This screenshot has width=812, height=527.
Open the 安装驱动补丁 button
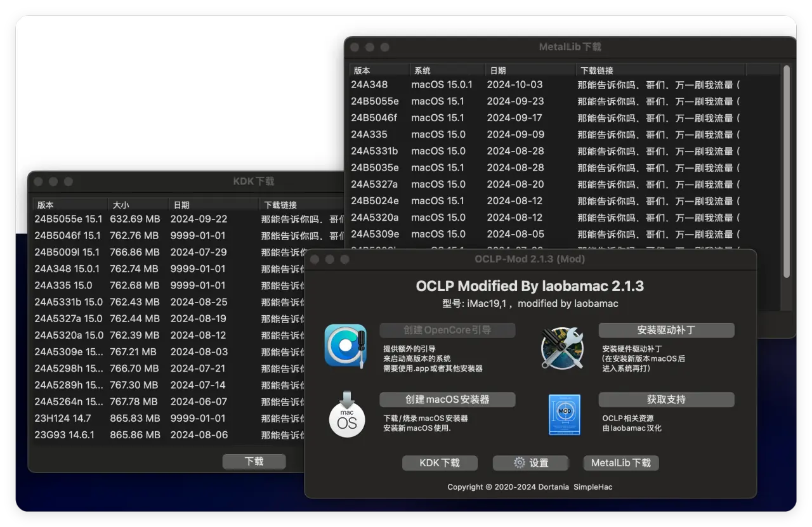click(666, 330)
